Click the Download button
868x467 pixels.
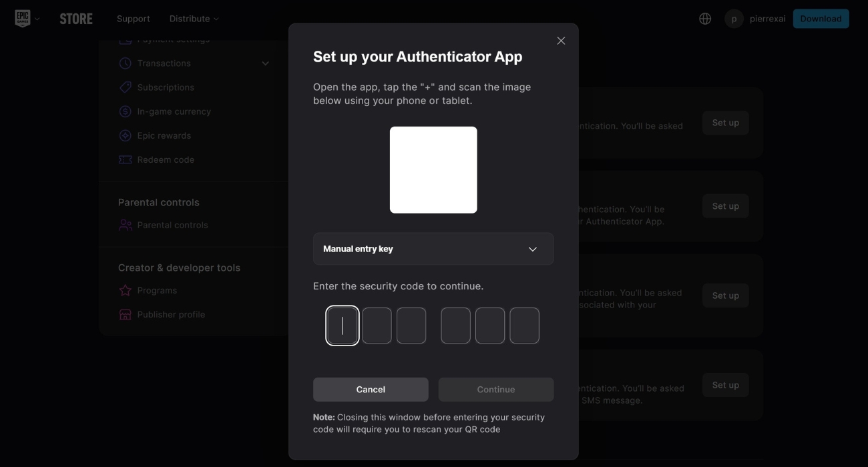click(821, 19)
